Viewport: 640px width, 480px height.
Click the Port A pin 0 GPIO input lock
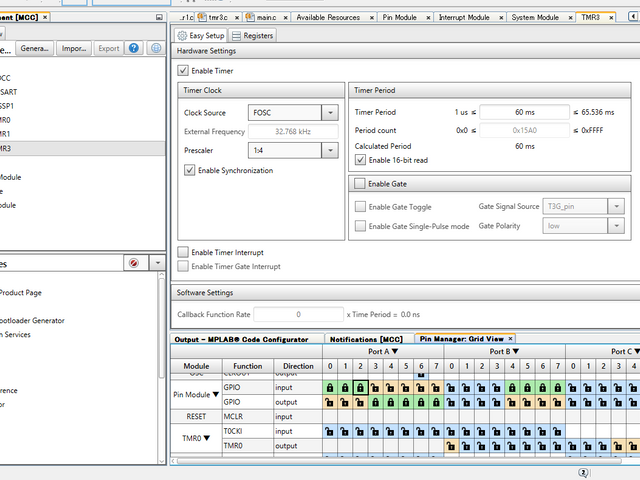[x=330, y=387]
